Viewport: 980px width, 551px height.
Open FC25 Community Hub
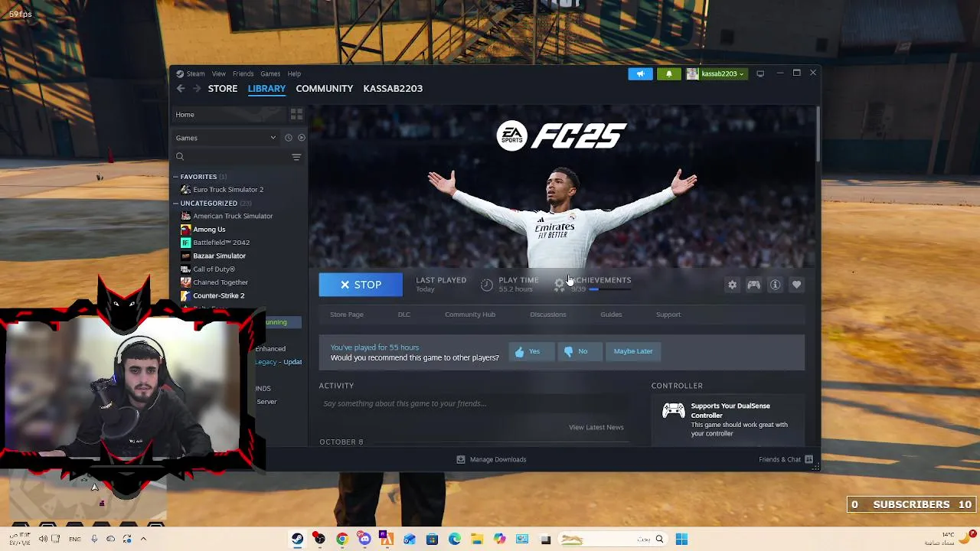click(x=470, y=315)
